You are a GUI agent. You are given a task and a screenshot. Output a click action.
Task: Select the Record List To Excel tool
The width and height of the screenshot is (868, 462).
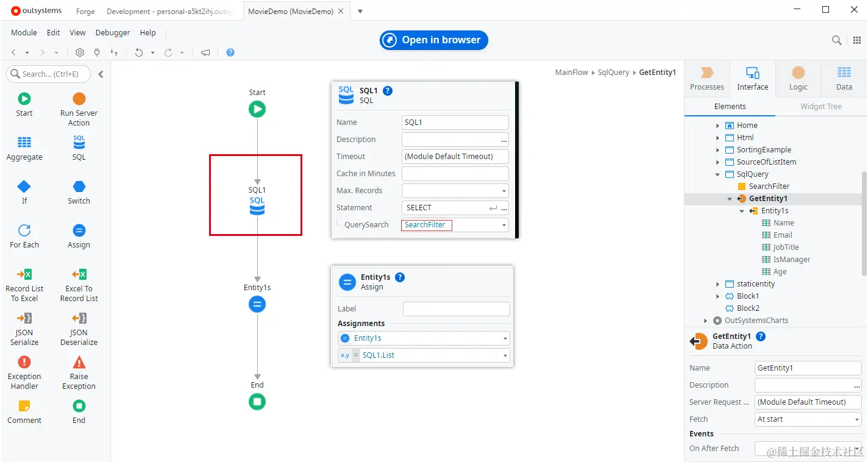point(24,285)
